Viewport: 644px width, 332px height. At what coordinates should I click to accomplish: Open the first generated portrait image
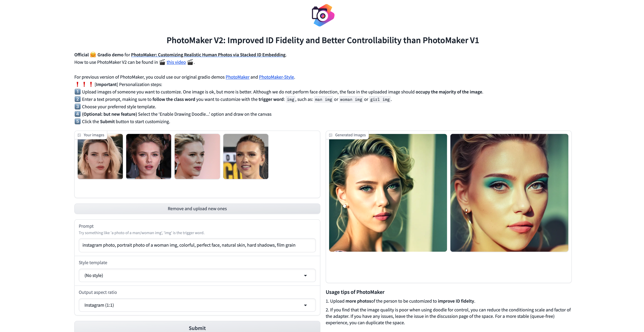388,193
